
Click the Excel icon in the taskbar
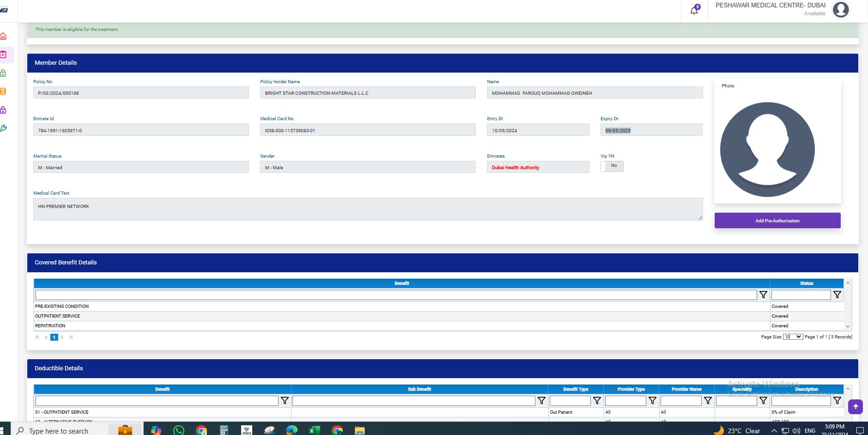coord(314,430)
